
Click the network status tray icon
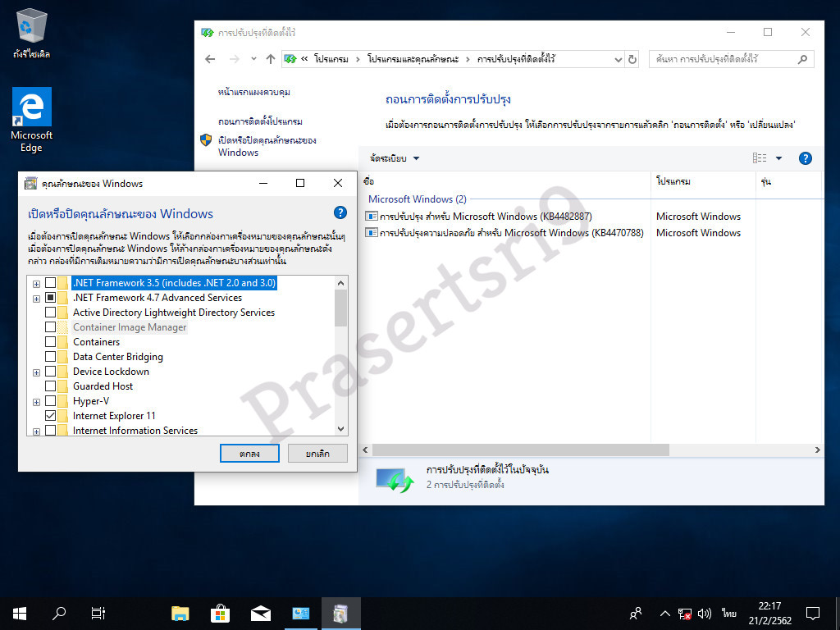(x=685, y=614)
